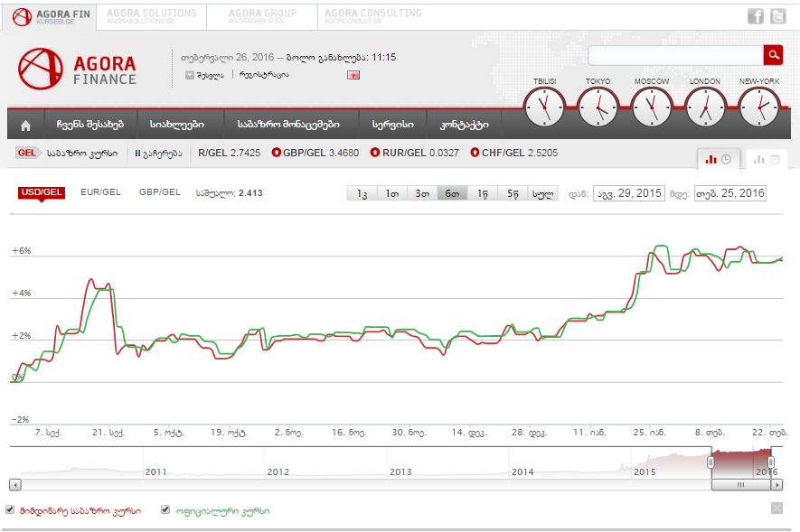Open the Facebook page icon
Viewport: 800px width, 532px height.
click(x=756, y=16)
